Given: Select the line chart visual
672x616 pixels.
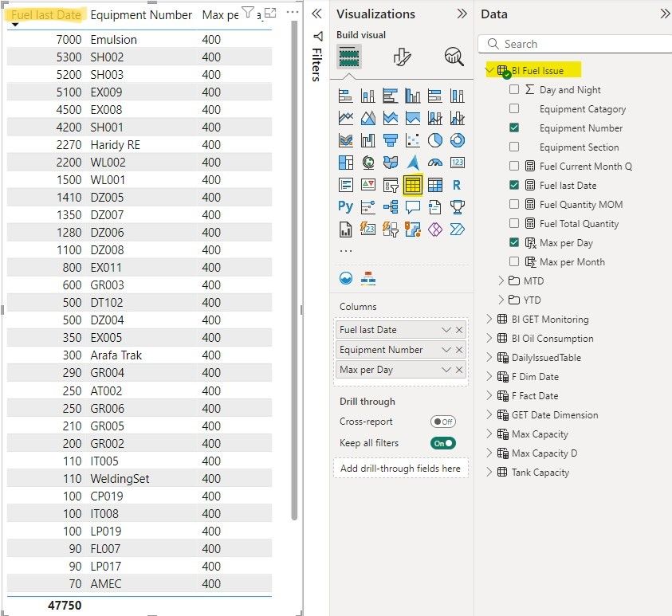Looking at the screenshot, I should click(x=345, y=118).
